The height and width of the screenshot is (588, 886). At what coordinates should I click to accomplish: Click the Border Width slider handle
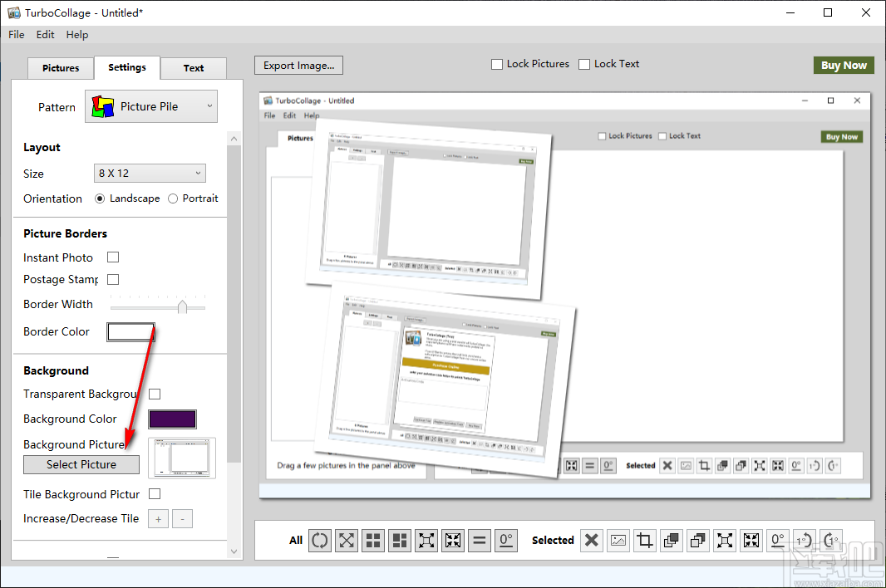coord(182,306)
